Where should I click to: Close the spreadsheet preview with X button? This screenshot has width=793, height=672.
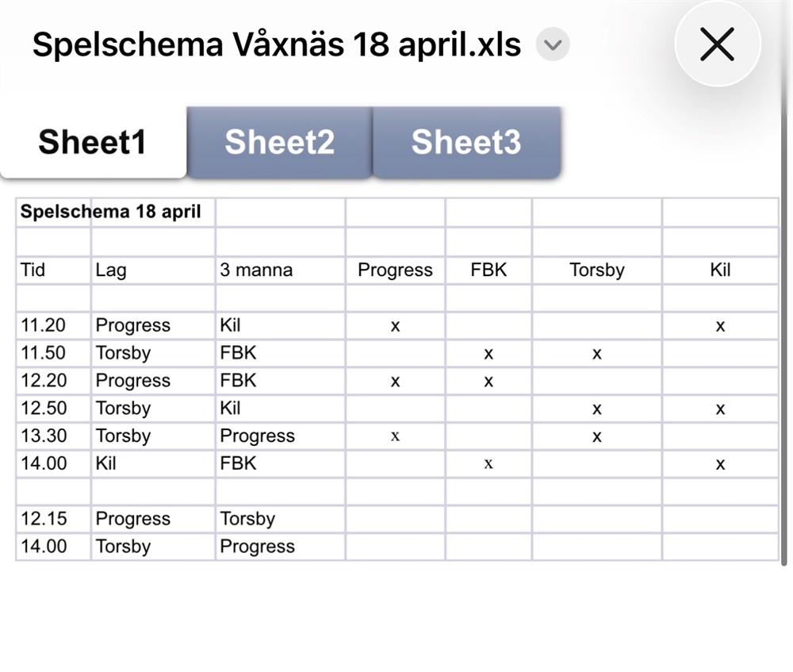pyautogui.click(x=717, y=46)
